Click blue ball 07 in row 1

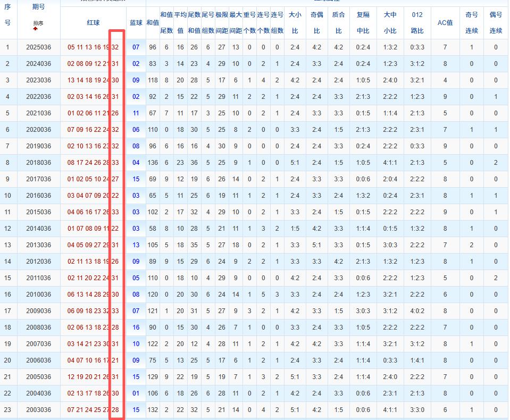tap(136, 47)
